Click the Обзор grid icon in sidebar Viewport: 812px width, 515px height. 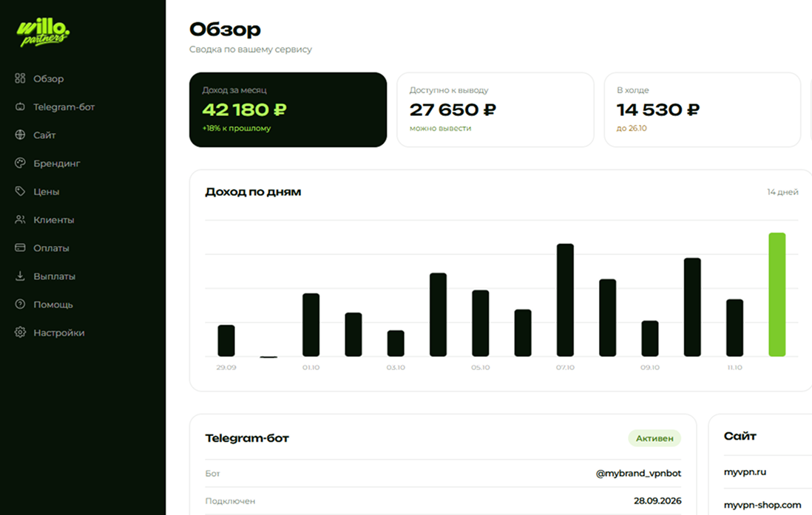point(20,78)
